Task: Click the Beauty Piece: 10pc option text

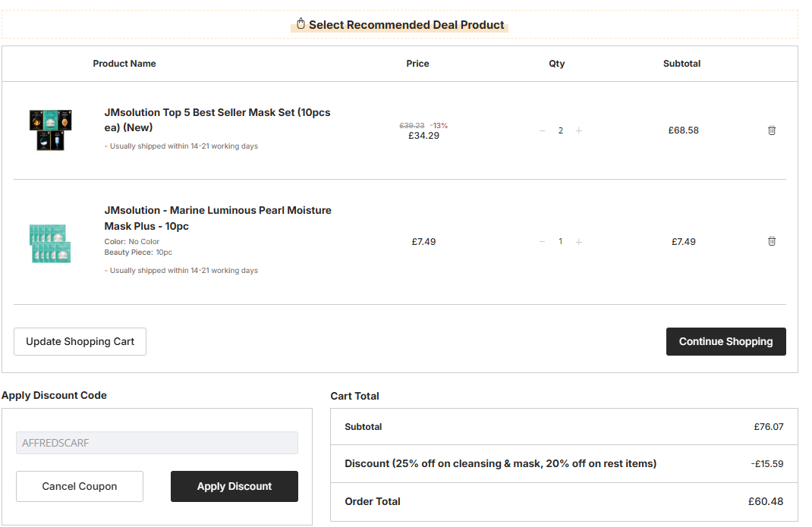Action: click(138, 253)
